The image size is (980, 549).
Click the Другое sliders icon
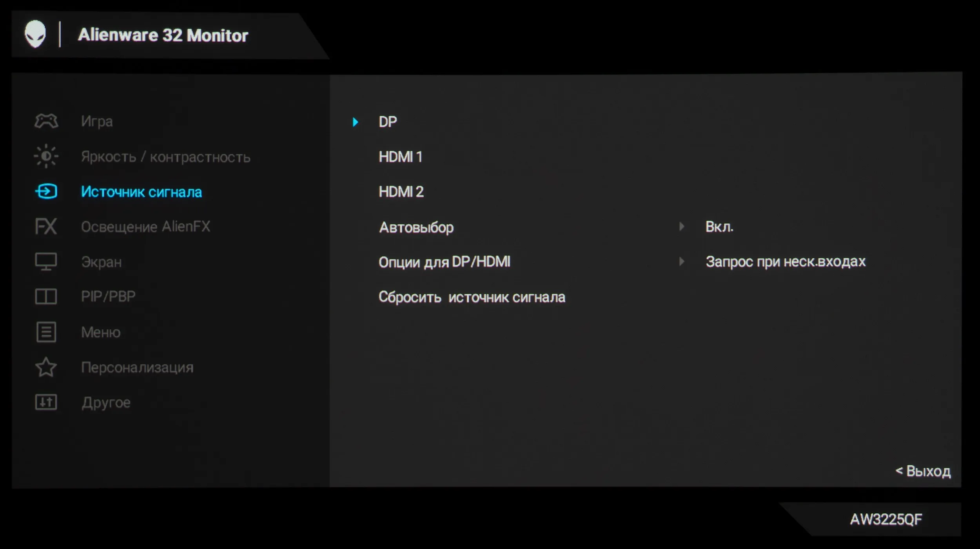[x=46, y=402]
